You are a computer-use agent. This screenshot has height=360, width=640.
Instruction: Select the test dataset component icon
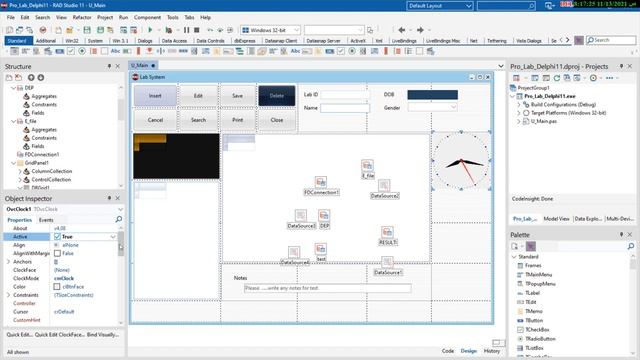point(321,249)
